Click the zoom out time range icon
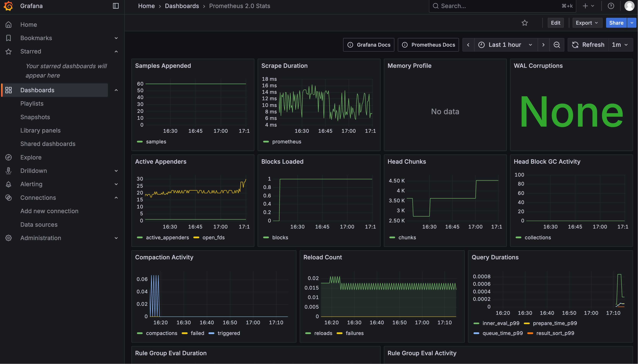The height and width of the screenshot is (364, 638). 557,45
